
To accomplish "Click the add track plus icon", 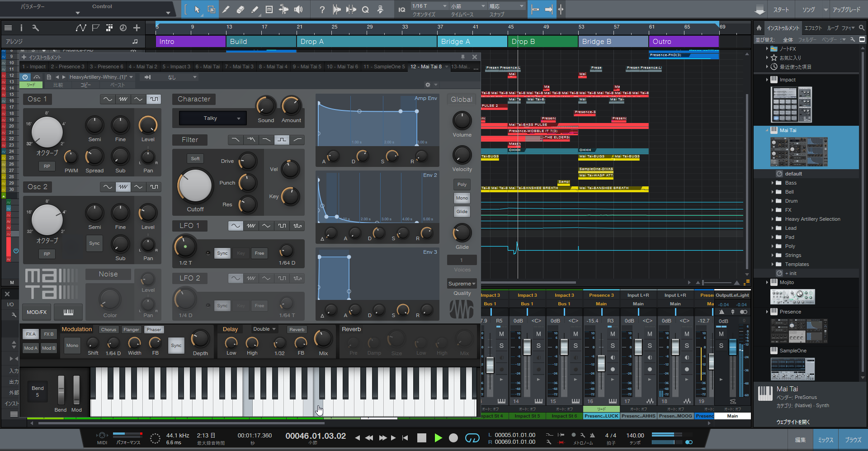I will (x=137, y=28).
